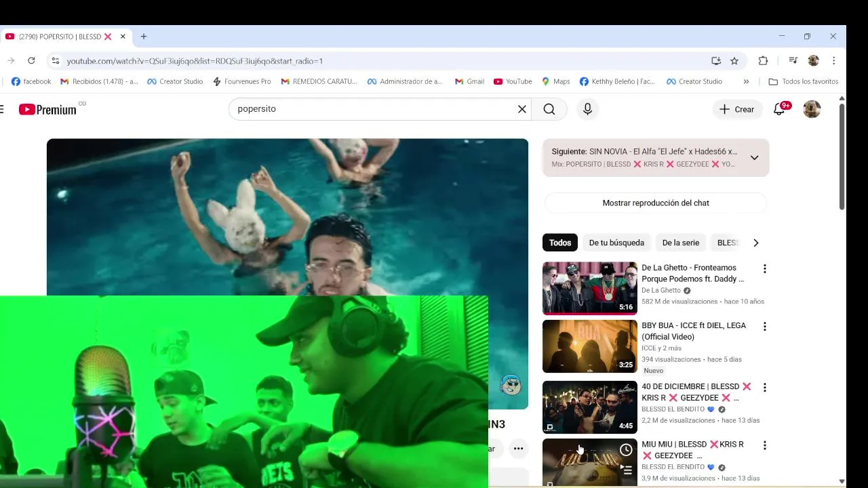The width and height of the screenshot is (868, 488).
Task: Click the page vertical scrollbar thumb
Action: (x=842, y=157)
